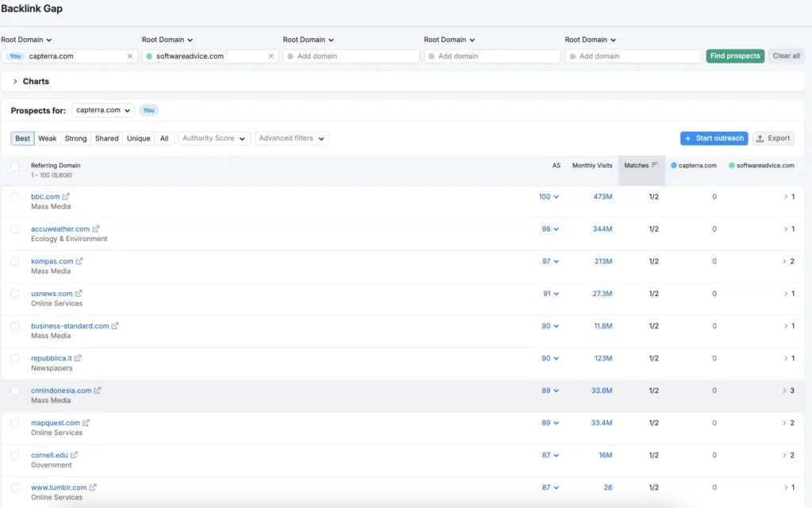The height and width of the screenshot is (508, 812).
Task: Remove softwareadvice.com domain with X icon
Action: pyautogui.click(x=271, y=56)
